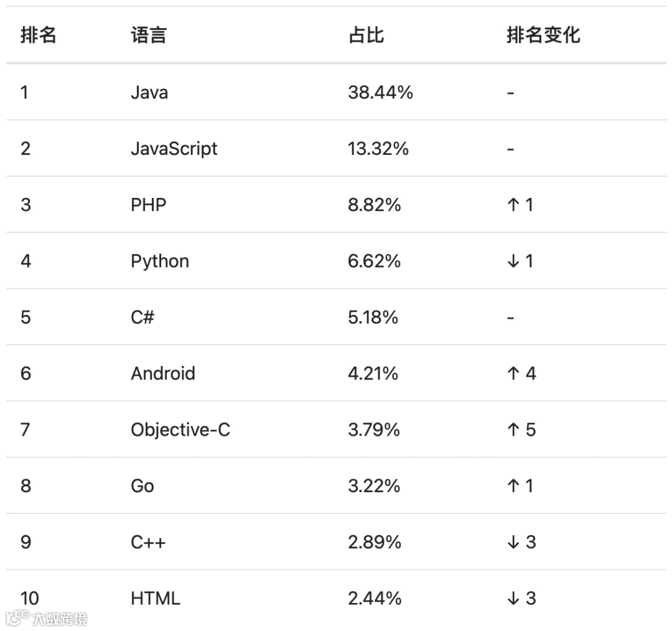Image resolution: width=672 pixels, height=631 pixels.
Task: Click the down arrow in Python row
Action: coord(513,261)
